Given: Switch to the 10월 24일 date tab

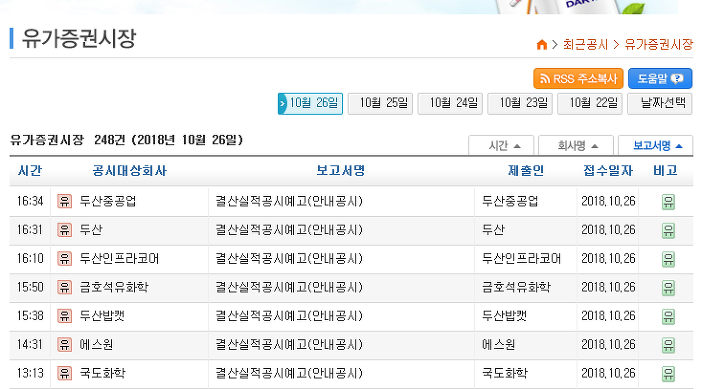Looking at the screenshot, I should pos(450,104).
